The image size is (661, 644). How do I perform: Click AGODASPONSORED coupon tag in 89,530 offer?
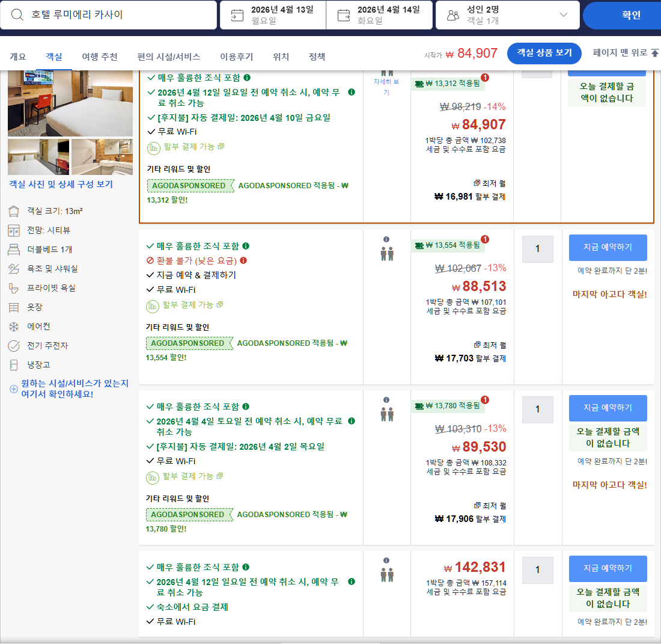click(189, 515)
